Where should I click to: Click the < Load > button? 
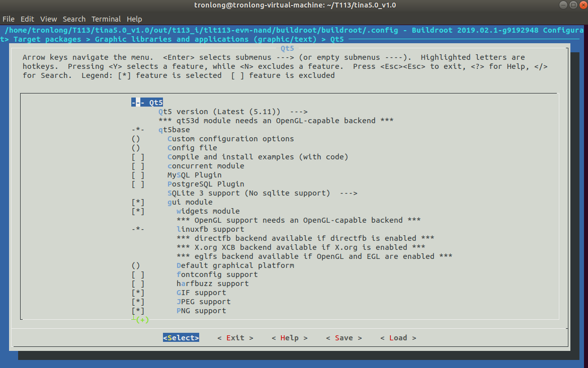coord(398,338)
